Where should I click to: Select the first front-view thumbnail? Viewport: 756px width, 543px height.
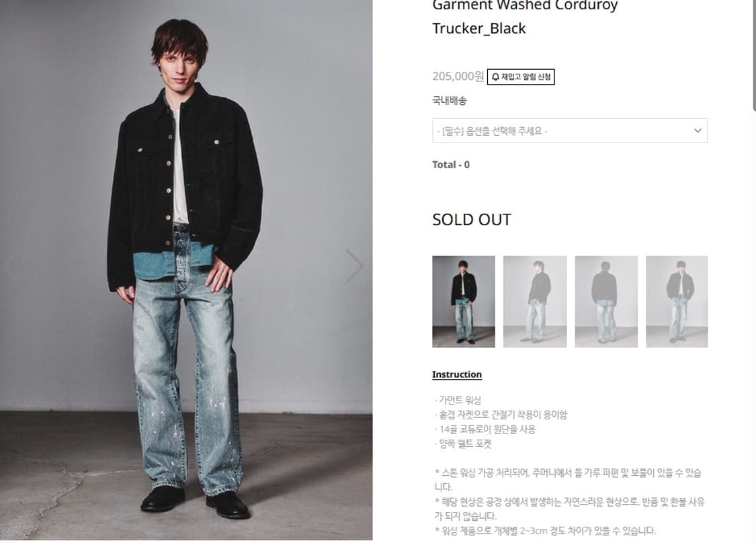(x=464, y=301)
